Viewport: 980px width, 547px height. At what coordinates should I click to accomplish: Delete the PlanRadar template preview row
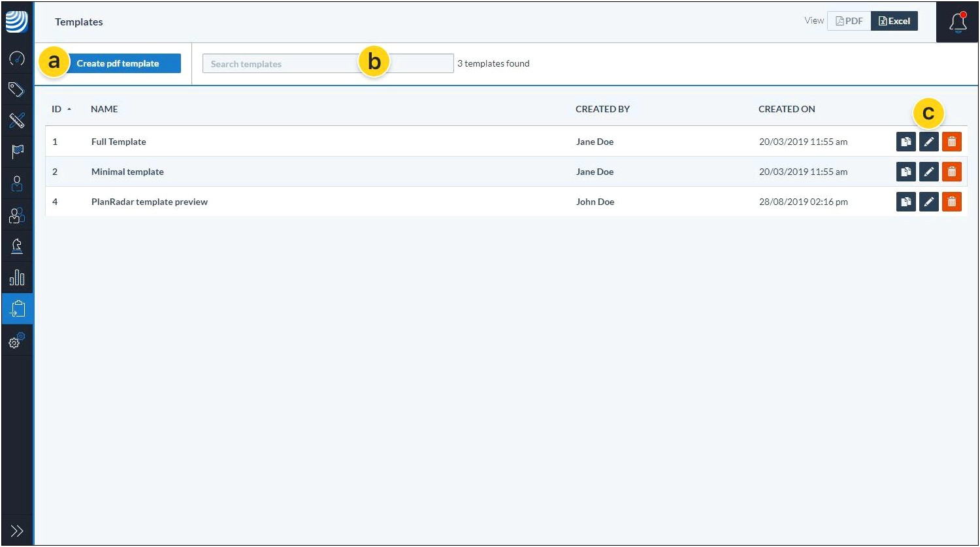pos(952,202)
